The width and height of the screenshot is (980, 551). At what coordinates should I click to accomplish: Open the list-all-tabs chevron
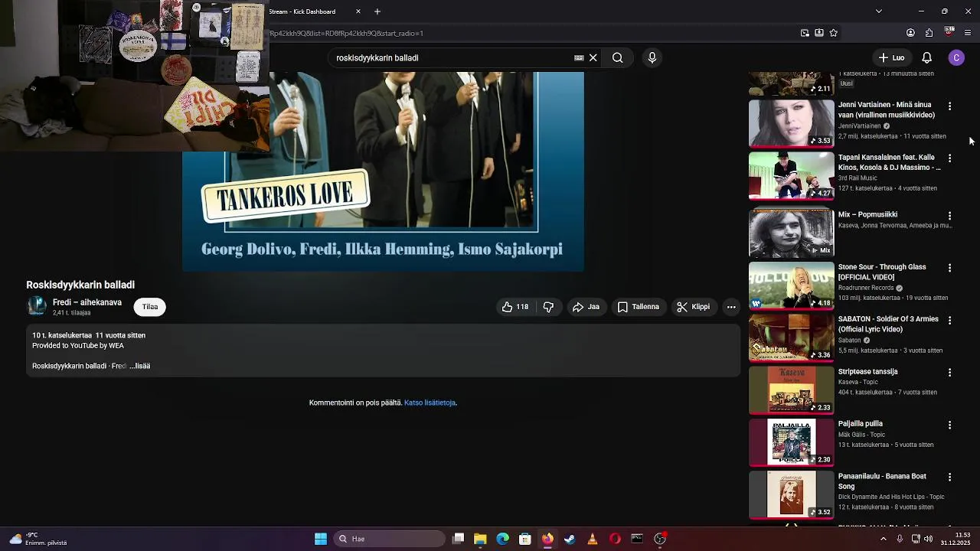pyautogui.click(x=878, y=11)
